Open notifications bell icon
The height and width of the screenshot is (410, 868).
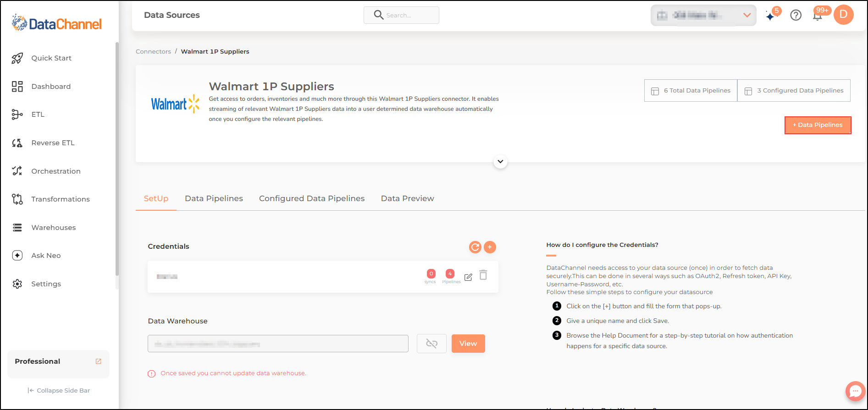pyautogui.click(x=818, y=16)
